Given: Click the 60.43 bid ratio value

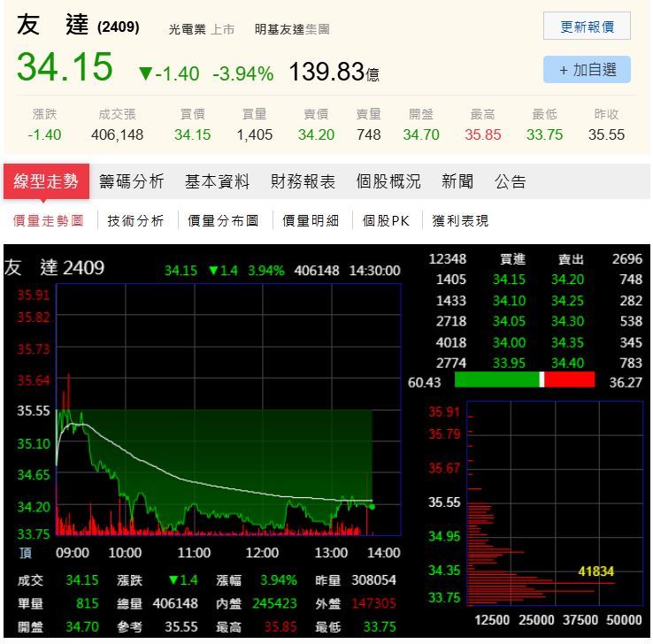Looking at the screenshot, I should tap(424, 382).
